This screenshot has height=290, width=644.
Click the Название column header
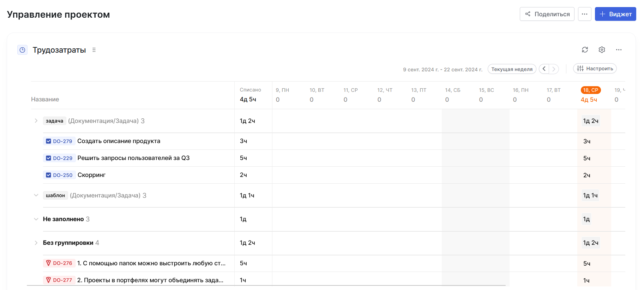pos(45,99)
